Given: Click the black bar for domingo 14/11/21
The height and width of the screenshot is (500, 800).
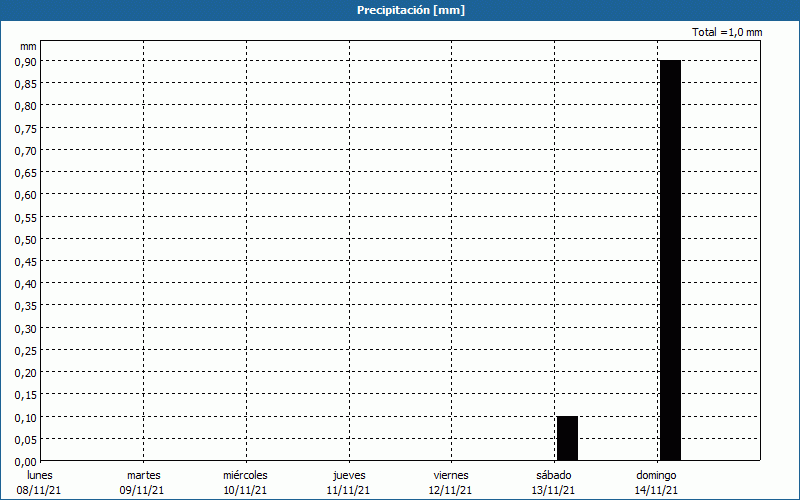Looking at the screenshot, I should click(x=670, y=260).
